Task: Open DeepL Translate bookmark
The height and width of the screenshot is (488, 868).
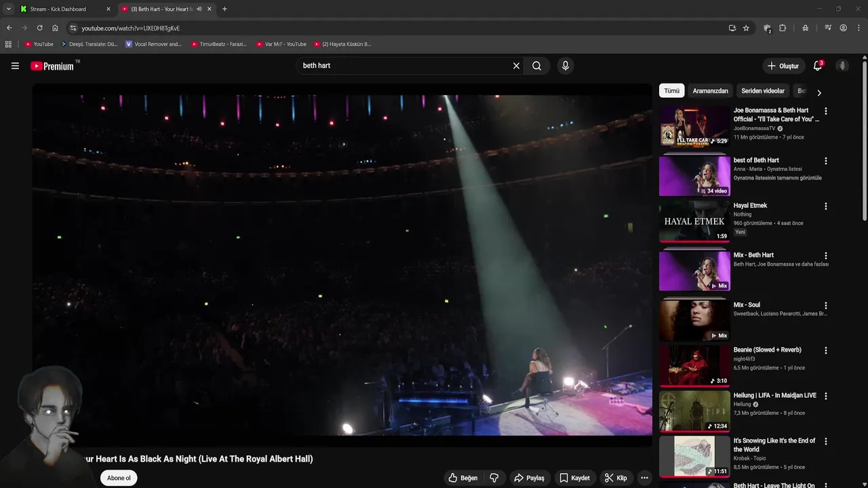Action: click(x=90, y=44)
